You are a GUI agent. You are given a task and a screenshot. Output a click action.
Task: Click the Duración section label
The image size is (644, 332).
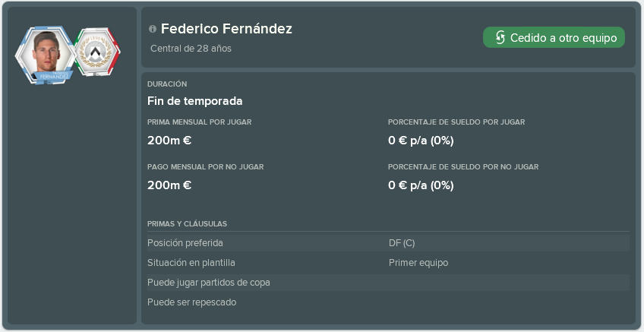click(x=167, y=84)
